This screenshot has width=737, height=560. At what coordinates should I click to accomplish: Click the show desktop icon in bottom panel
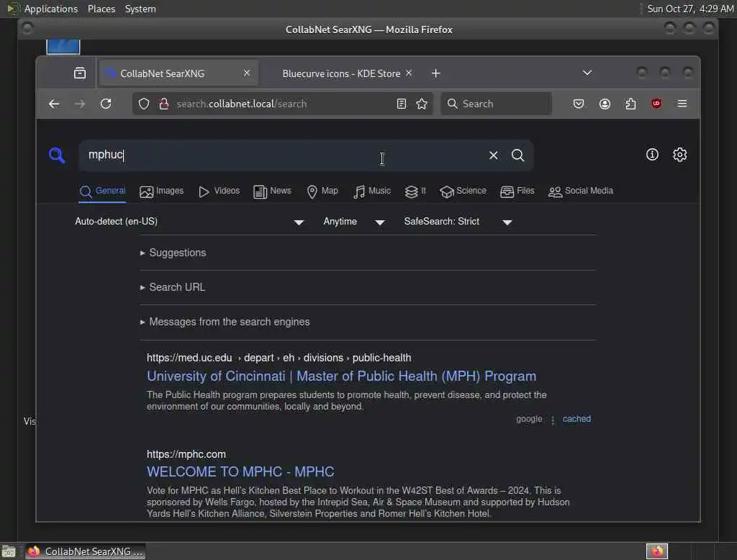(x=9, y=551)
